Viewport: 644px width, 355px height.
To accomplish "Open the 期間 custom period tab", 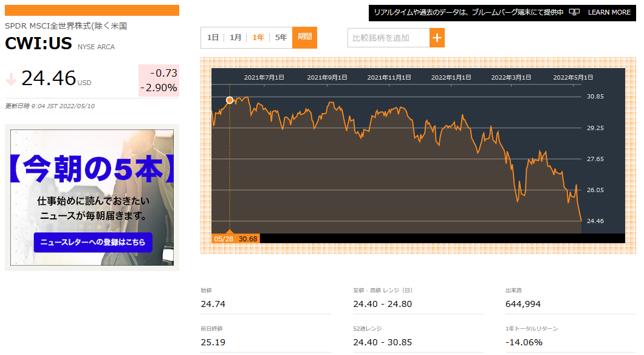I will 304,38.
